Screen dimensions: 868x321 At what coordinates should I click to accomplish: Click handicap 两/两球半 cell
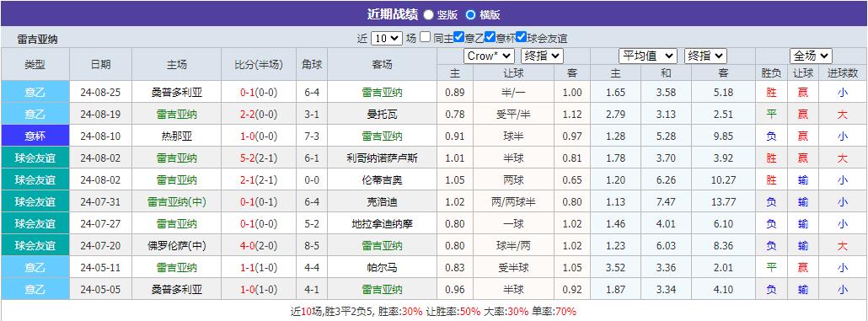click(x=513, y=202)
